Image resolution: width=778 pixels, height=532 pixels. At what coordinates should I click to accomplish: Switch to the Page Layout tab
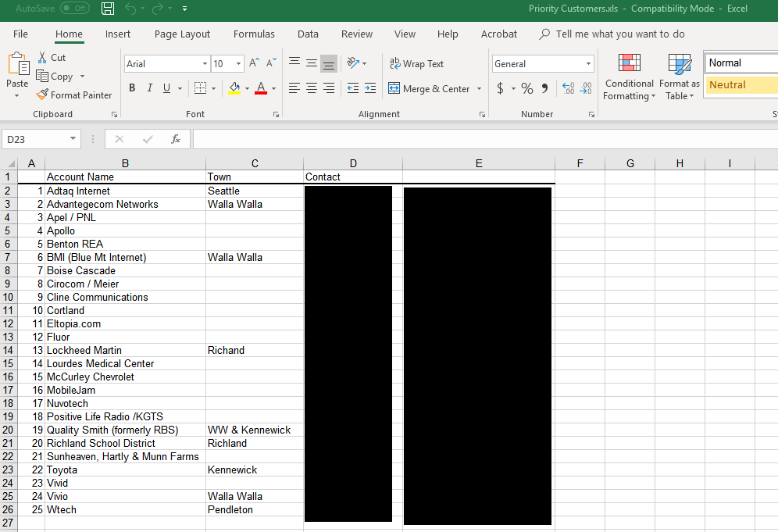click(x=182, y=34)
